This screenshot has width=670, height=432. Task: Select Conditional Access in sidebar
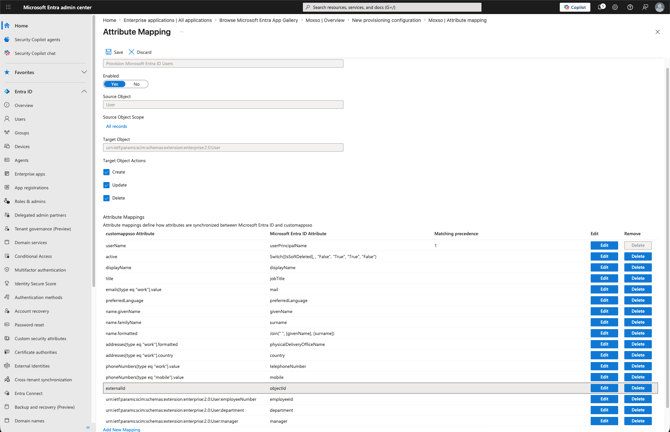point(33,256)
